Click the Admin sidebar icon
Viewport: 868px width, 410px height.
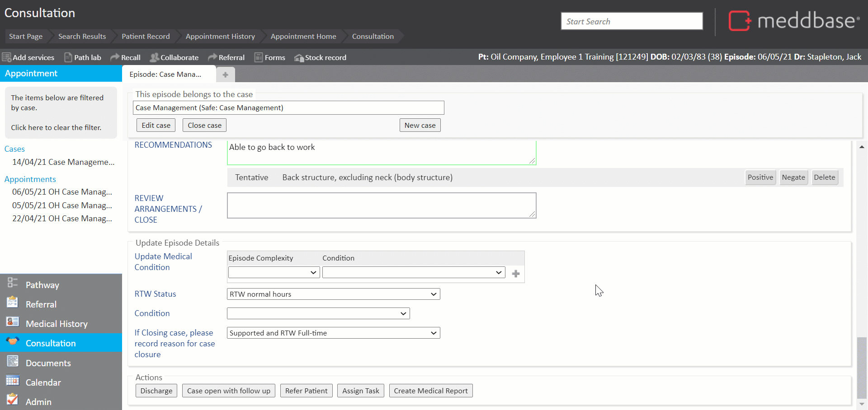12,400
